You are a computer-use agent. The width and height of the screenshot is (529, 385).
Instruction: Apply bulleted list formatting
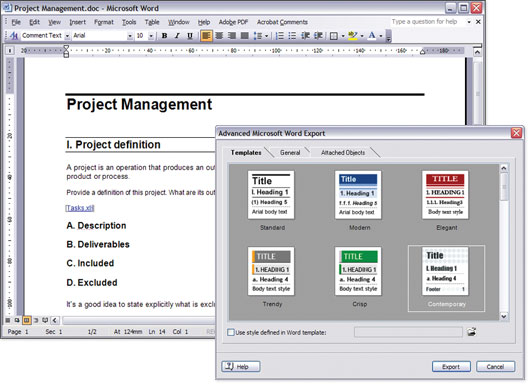pos(292,35)
